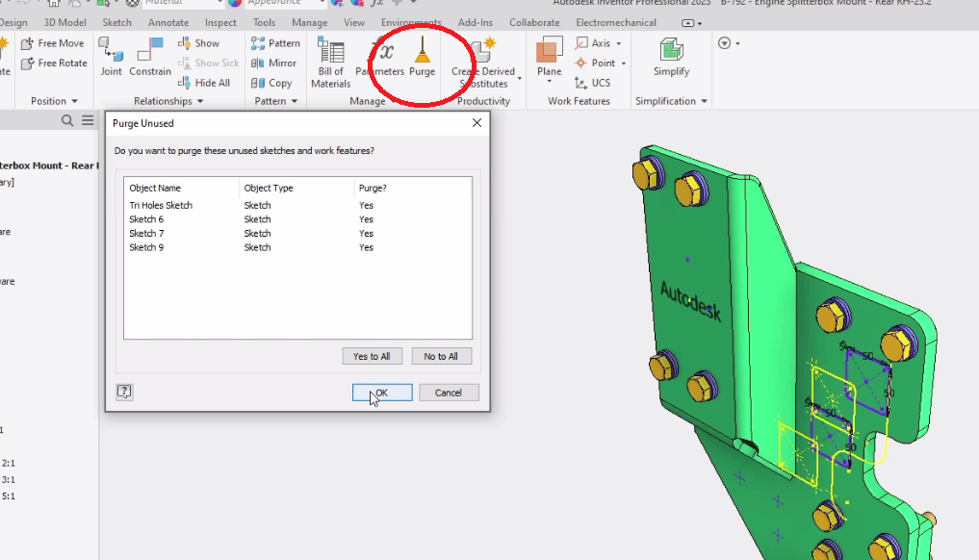Confirm purge with the OK button
Image resolution: width=979 pixels, height=560 pixels.
(x=382, y=393)
